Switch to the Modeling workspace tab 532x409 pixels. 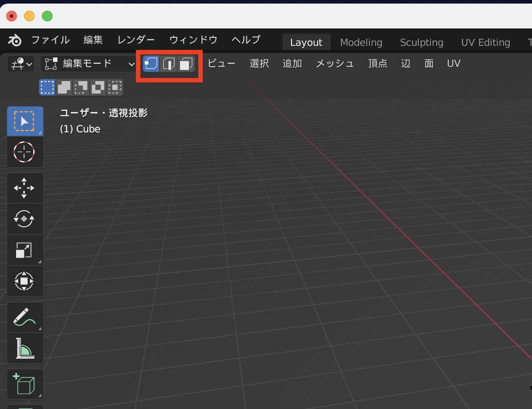[361, 42]
